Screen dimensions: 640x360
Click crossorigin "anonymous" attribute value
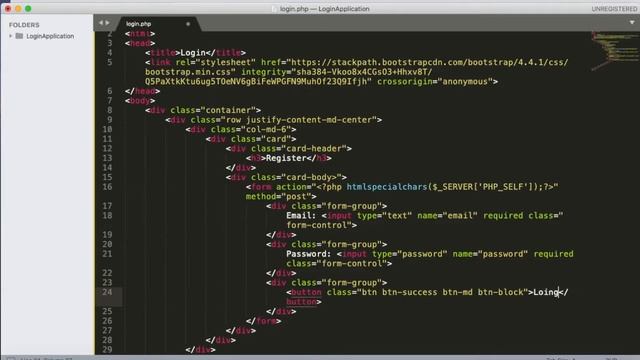pos(465,81)
